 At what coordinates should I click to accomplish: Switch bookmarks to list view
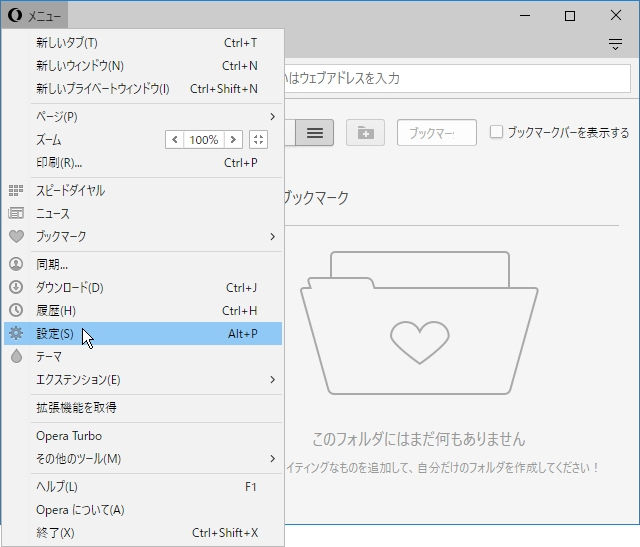pos(315,133)
